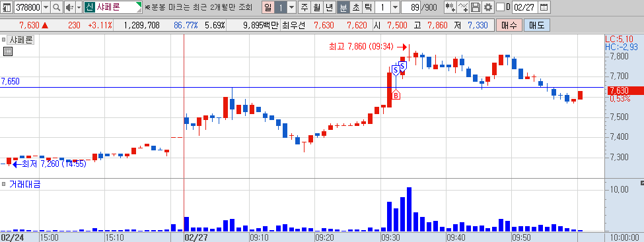The width and height of the screenshot is (644, 242).
Task: Toggle the D checkbox next to date
Action: coord(500,7)
